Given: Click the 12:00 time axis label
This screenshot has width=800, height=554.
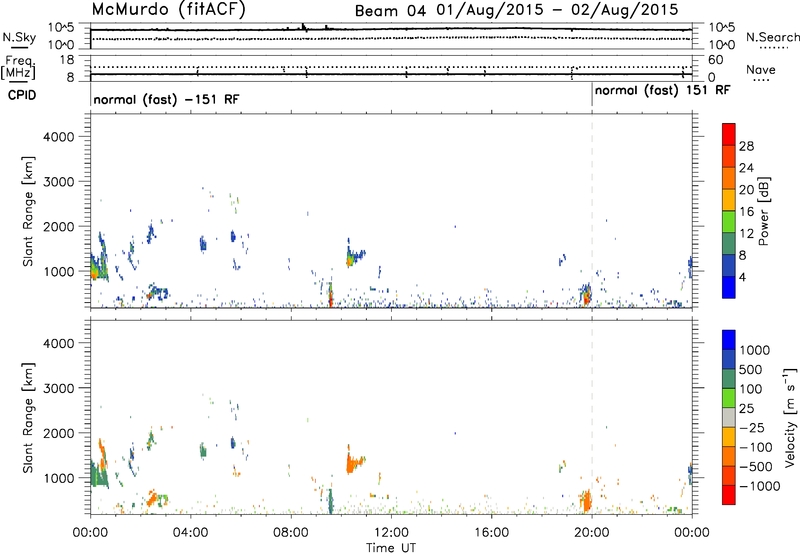Looking at the screenshot, I should (391, 533).
